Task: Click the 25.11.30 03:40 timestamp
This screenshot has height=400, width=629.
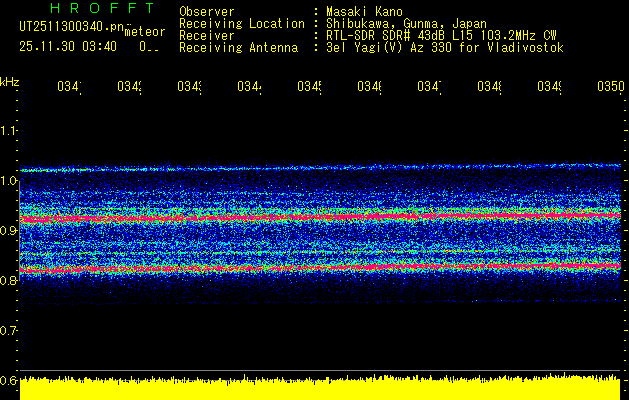Action: point(68,46)
